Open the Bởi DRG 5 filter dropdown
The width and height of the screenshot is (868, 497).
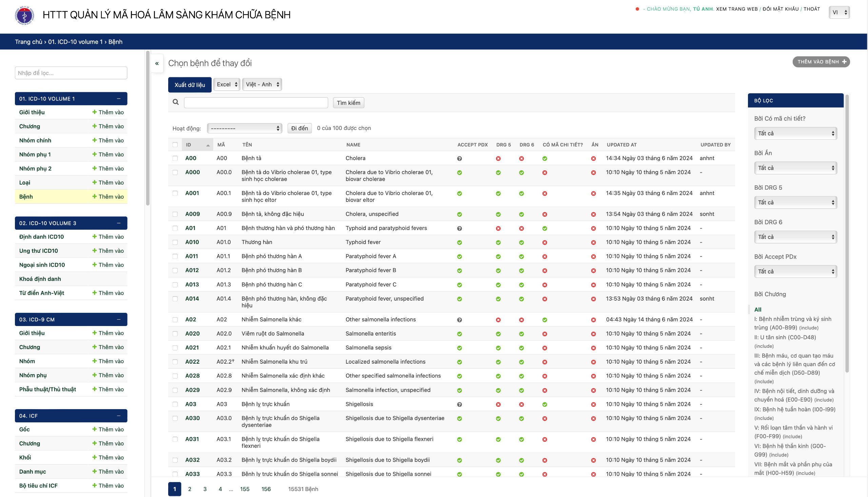[x=795, y=202]
